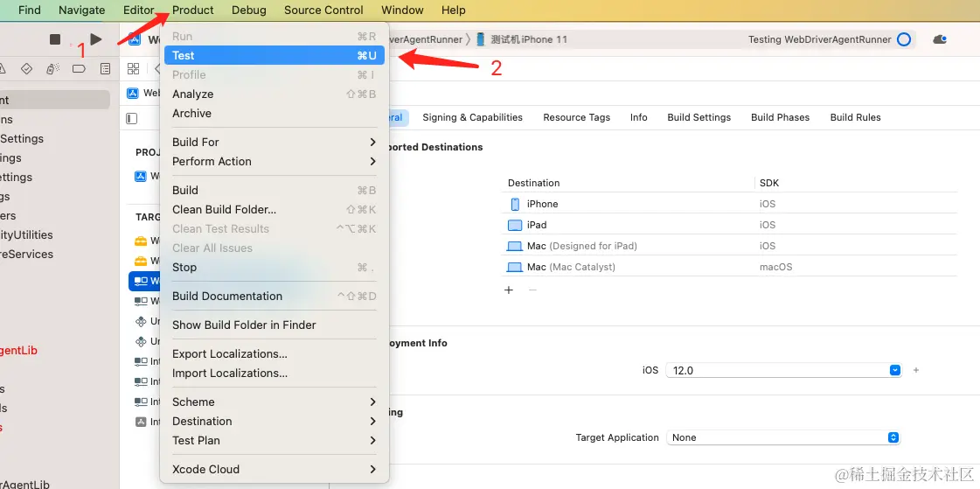Open the Find menu in the menu bar
Screen dimensions: 980x489
coord(30,10)
